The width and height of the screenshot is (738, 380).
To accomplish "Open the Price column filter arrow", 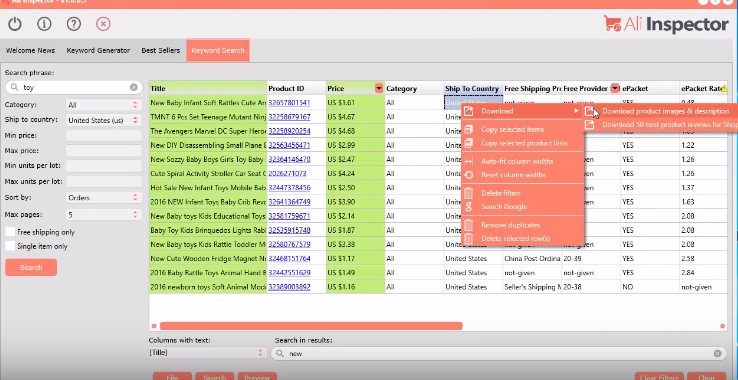I will click(379, 89).
